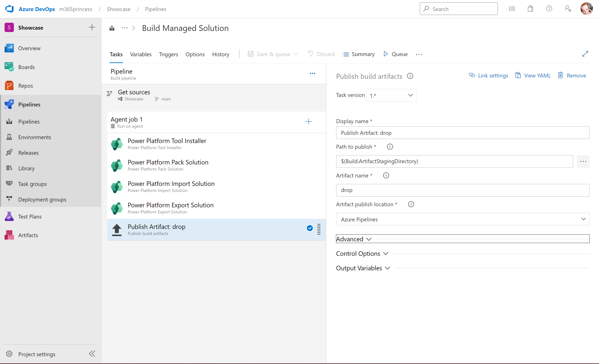Click the Queue button
Image resolution: width=599 pixels, height=364 pixels.
pyautogui.click(x=396, y=54)
